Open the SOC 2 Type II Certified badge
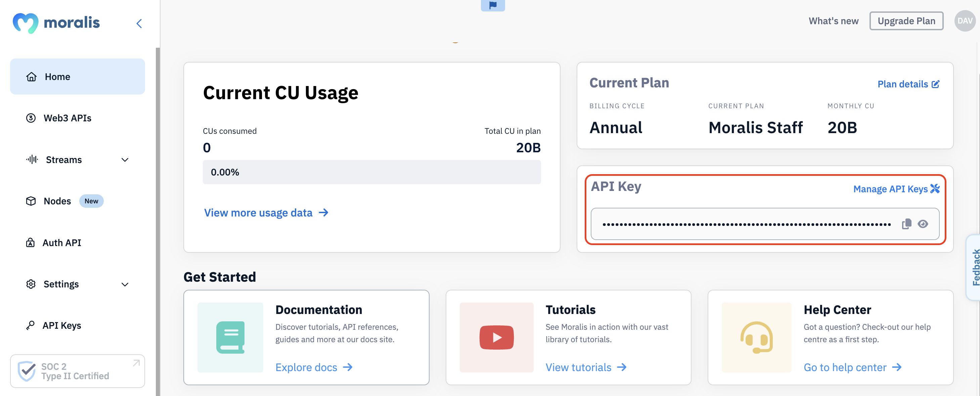Image resolution: width=980 pixels, height=396 pixels. click(78, 371)
